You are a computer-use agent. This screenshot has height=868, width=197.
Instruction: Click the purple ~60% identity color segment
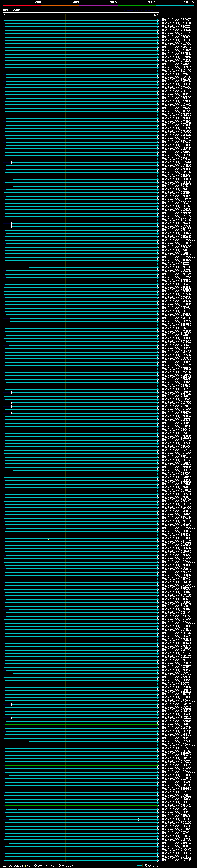pos(99,6)
